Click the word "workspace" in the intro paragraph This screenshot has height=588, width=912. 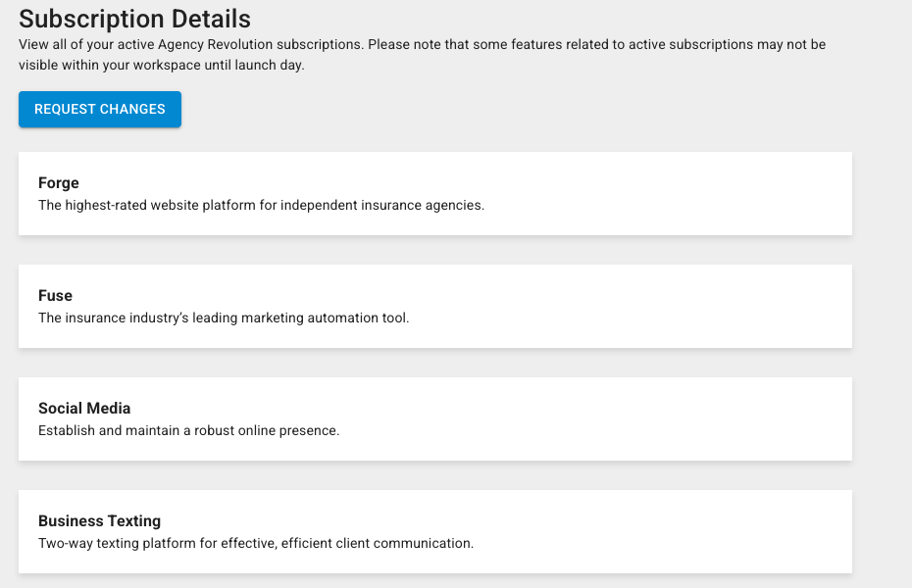tap(174, 65)
